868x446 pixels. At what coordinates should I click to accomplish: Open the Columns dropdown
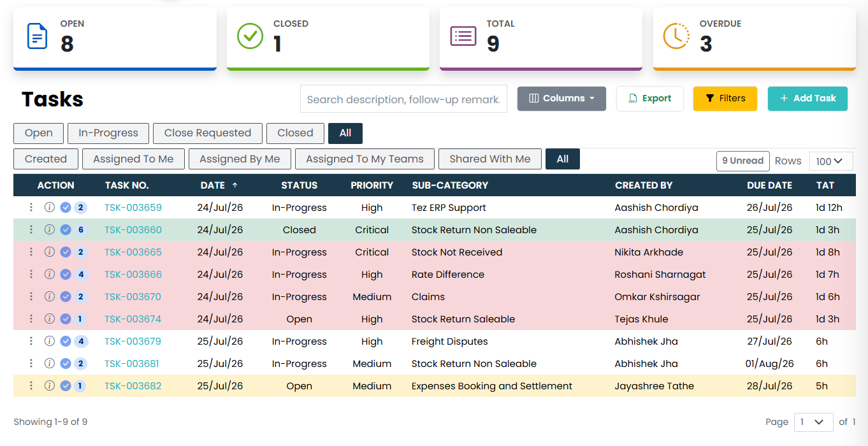click(561, 99)
